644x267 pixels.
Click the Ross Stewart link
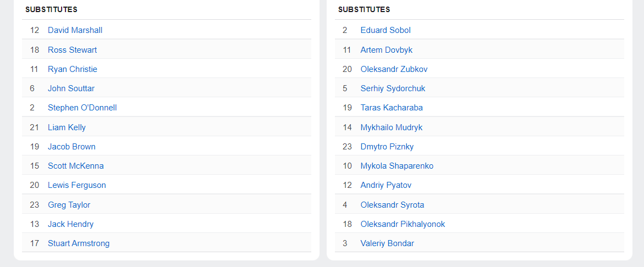[72, 50]
